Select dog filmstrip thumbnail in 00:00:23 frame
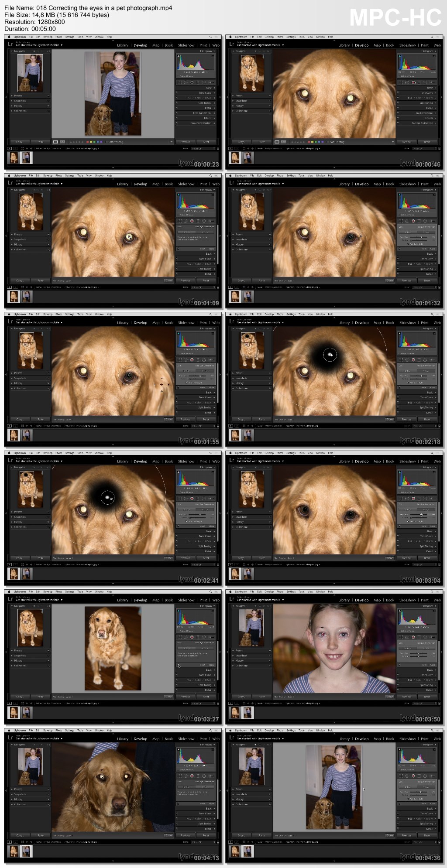447x868 pixels. 14,157
